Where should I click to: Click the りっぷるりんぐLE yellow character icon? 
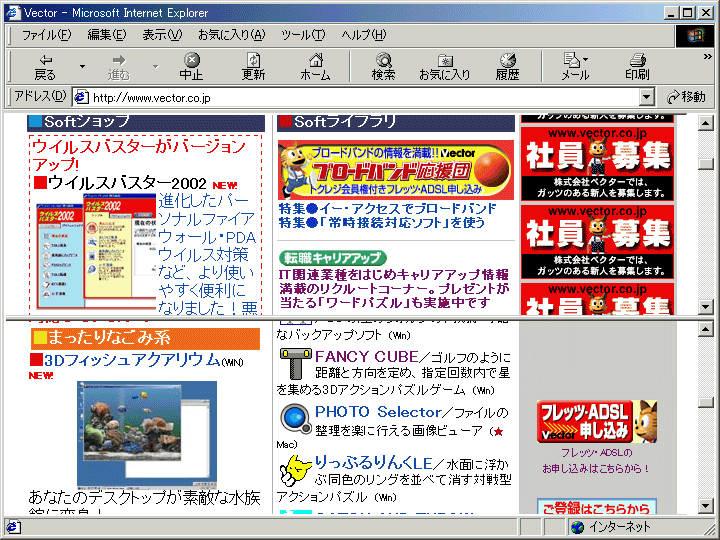(296, 470)
